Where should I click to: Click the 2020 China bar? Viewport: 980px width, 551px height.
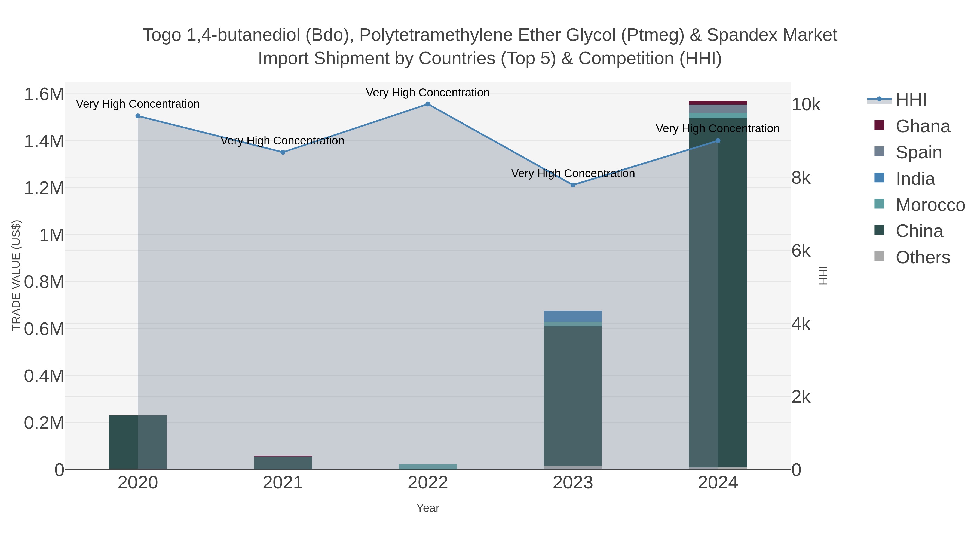tap(138, 442)
